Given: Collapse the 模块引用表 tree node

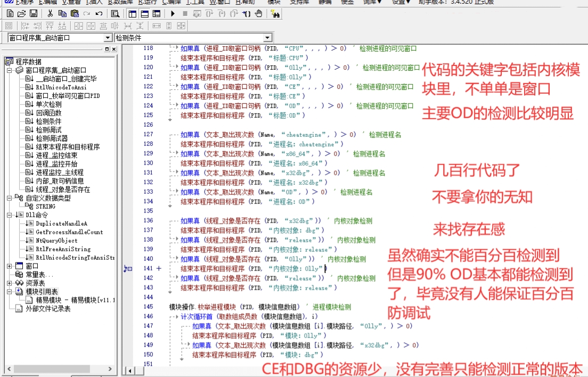Looking at the screenshot, I should [10, 292].
